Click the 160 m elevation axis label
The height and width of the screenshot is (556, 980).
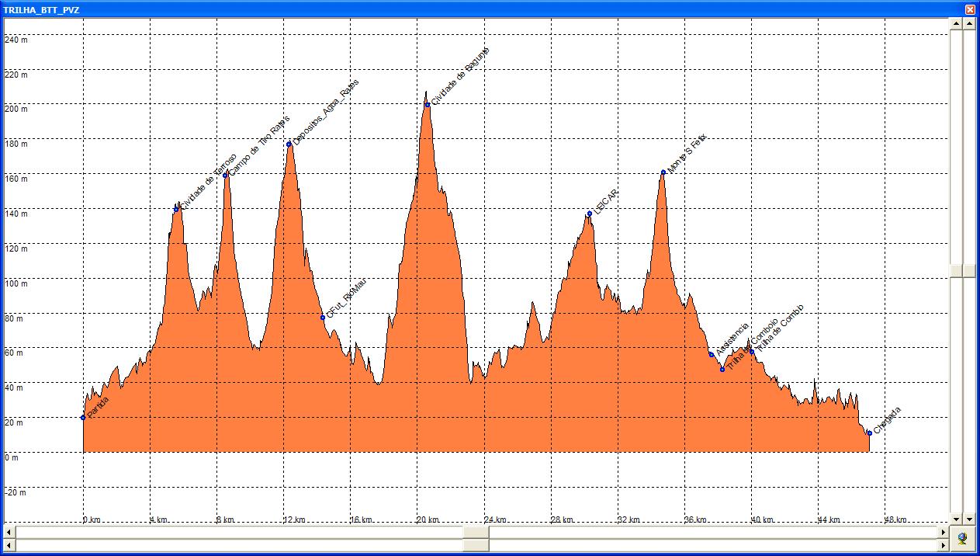point(16,179)
